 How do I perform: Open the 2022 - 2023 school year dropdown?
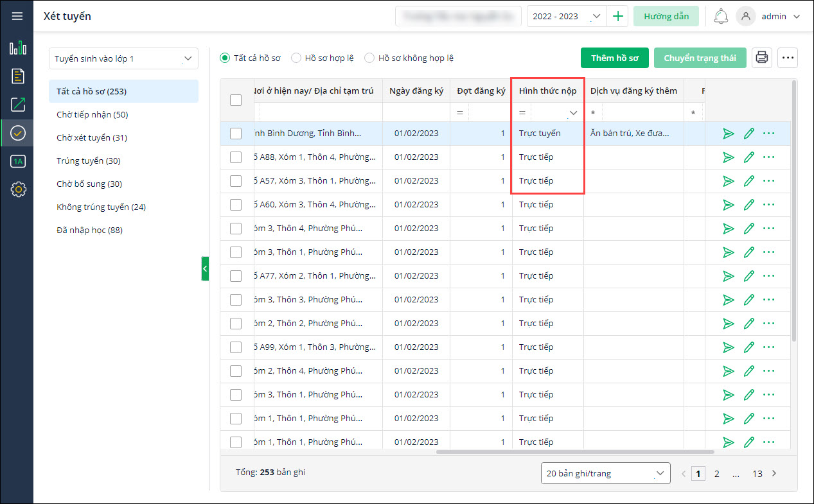(x=566, y=17)
